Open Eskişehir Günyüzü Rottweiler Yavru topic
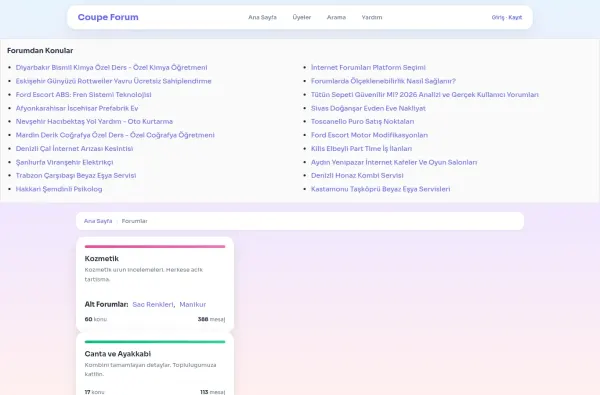Screen dimensions: 600x395 pos(113,81)
